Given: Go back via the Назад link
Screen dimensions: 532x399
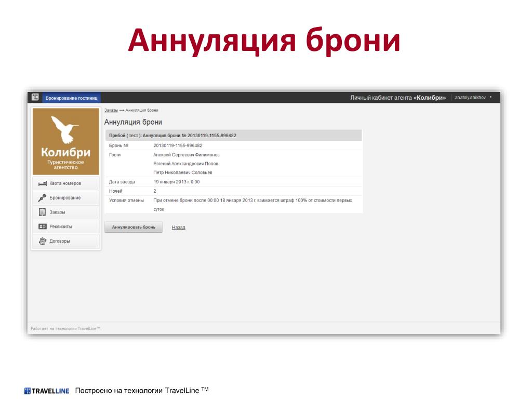Looking at the screenshot, I should coord(179,228).
